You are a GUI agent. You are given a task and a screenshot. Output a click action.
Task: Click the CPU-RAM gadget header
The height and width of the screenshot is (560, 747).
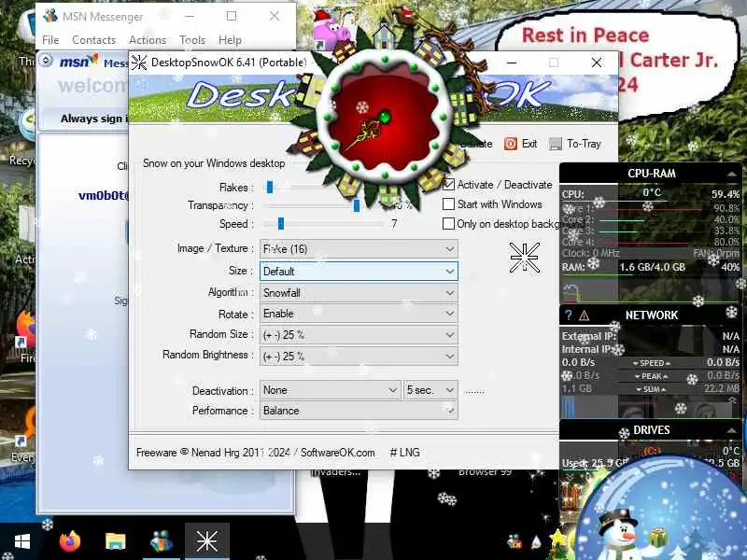(x=651, y=174)
